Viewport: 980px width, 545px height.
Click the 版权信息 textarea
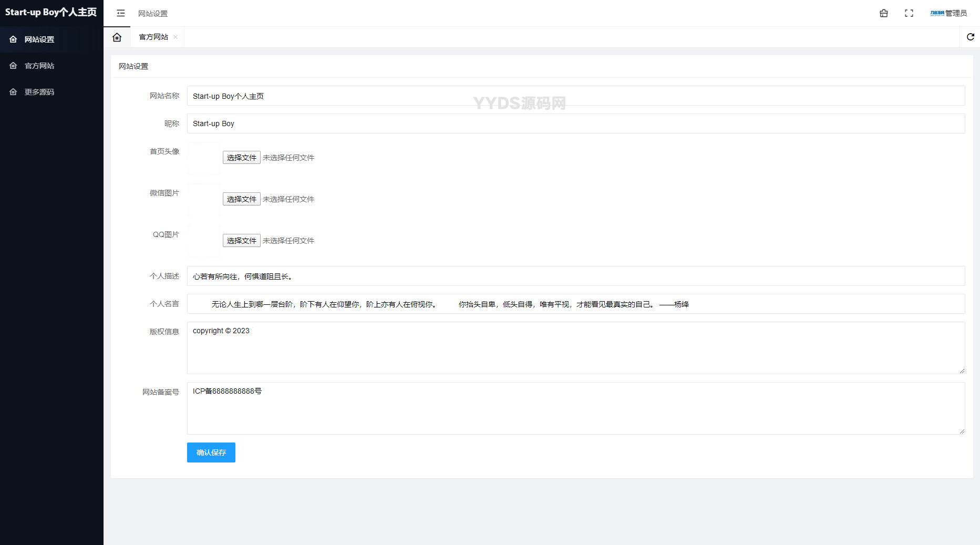click(575, 348)
